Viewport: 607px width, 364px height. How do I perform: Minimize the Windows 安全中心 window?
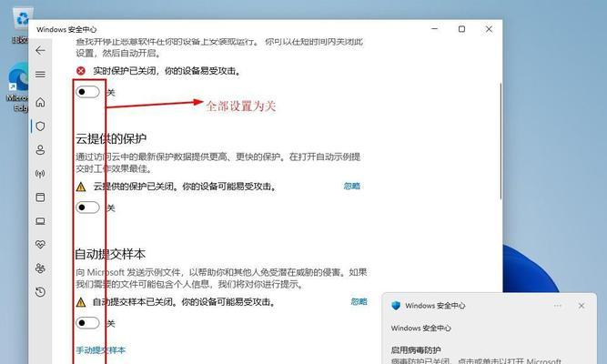435,29
